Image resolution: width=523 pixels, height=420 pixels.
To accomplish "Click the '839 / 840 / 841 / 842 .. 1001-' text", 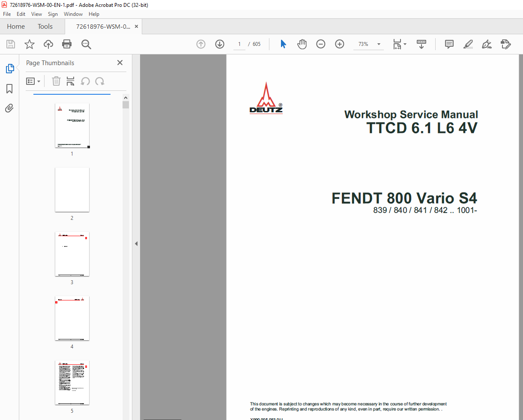I will pos(425,210).
